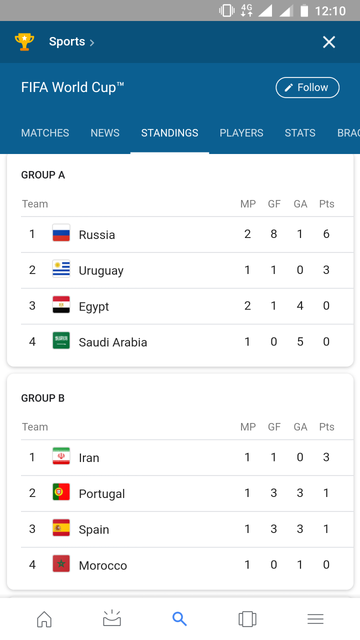Switch to the News tab

click(105, 133)
